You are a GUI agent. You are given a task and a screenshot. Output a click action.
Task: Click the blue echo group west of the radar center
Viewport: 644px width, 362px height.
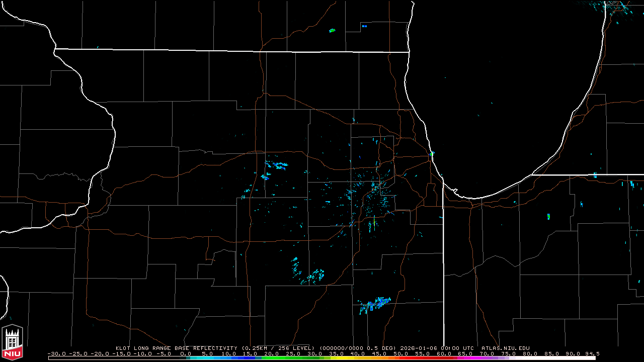276,164
